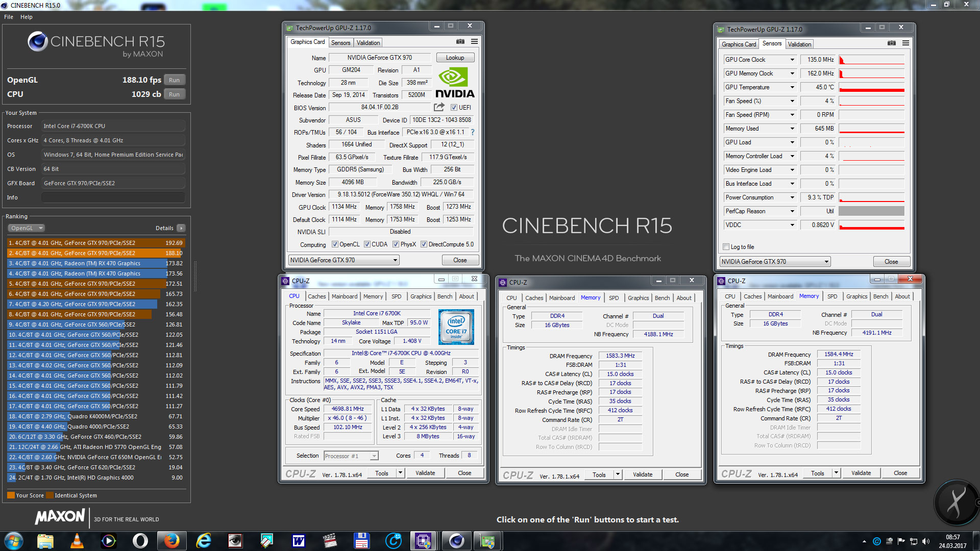Click the clapperboard taskbar icon

[x=330, y=541]
